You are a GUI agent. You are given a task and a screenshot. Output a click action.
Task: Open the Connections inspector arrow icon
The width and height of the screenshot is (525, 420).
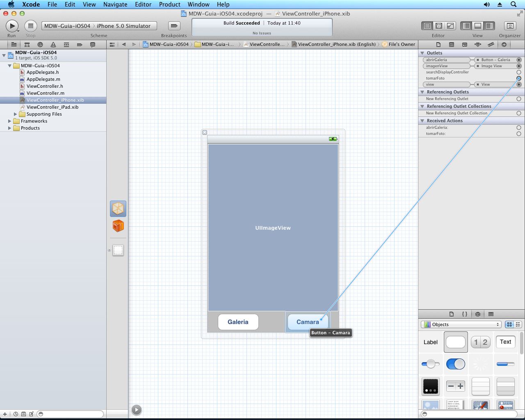click(504, 44)
